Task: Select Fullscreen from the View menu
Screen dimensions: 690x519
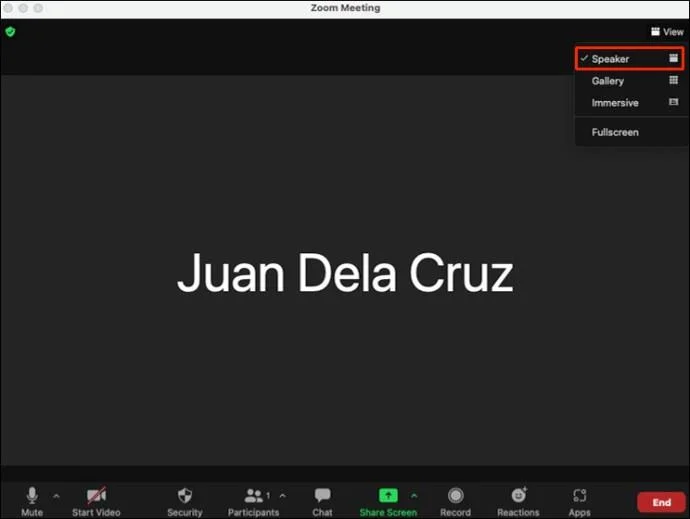Action: [x=629, y=132]
